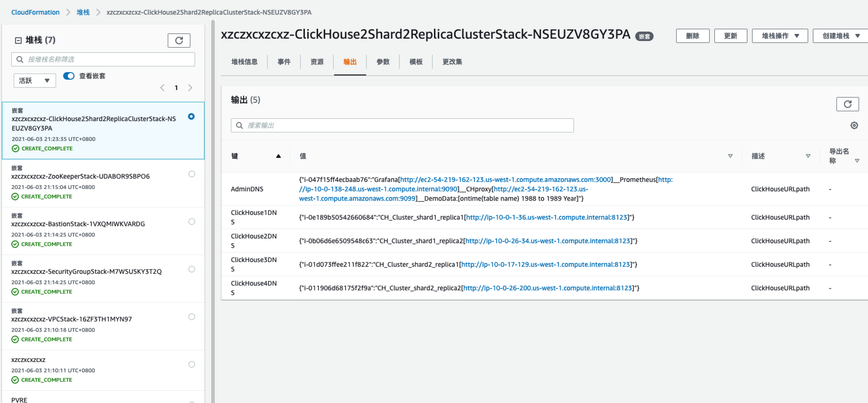Viewport: 868px width, 403px height.
Task: Refresh the stacks list in left panel
Action: click(179, 40)
